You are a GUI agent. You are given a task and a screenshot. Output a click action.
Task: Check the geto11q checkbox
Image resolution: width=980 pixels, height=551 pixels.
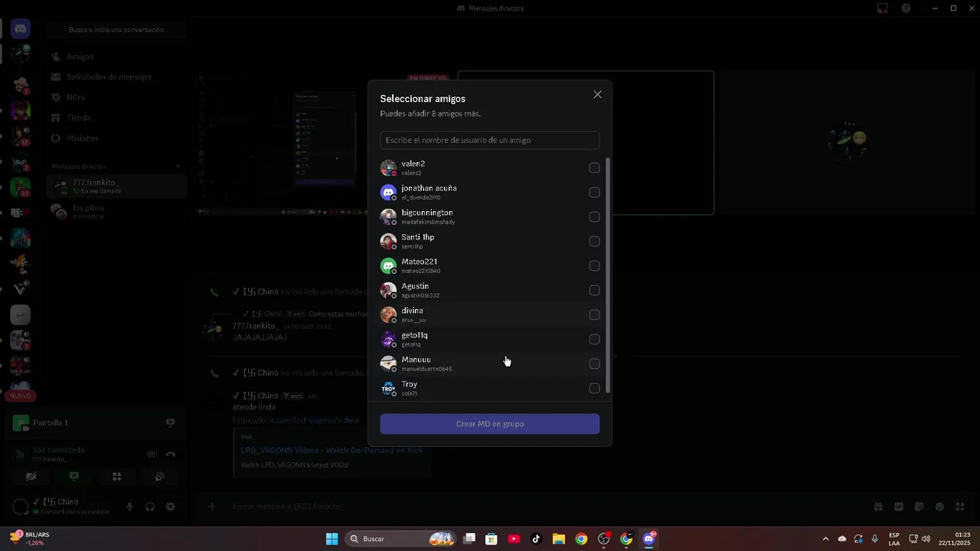pyautogui.click(x=594, y=339)
